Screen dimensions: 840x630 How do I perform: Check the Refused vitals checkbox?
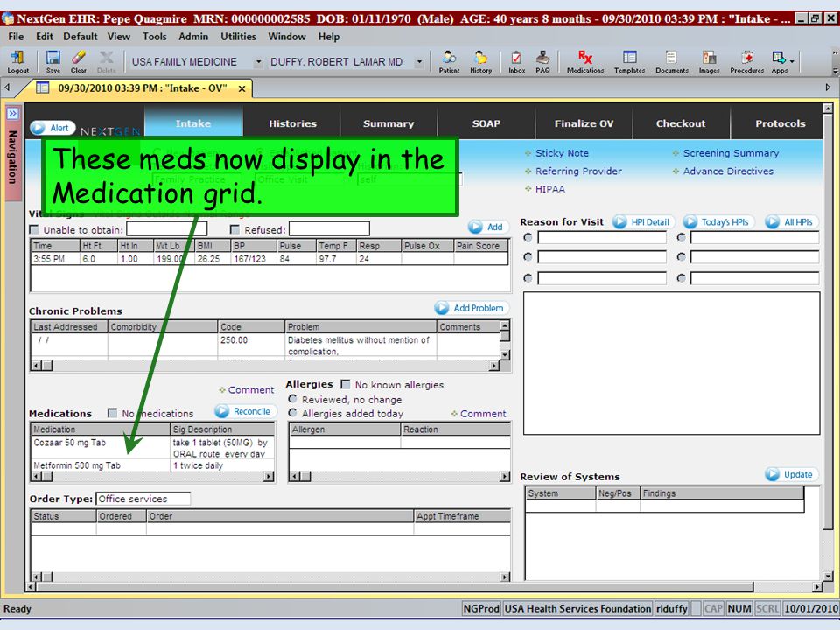point(234,230)
